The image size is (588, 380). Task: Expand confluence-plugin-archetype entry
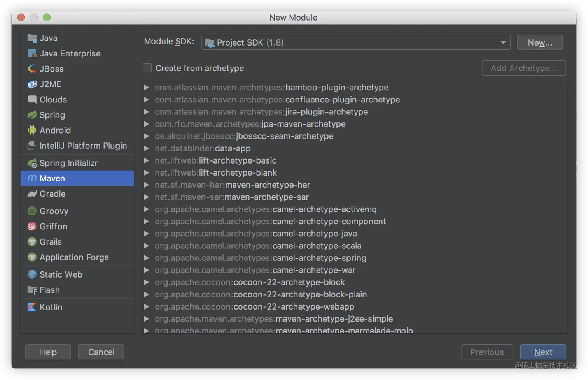(146, 100)
